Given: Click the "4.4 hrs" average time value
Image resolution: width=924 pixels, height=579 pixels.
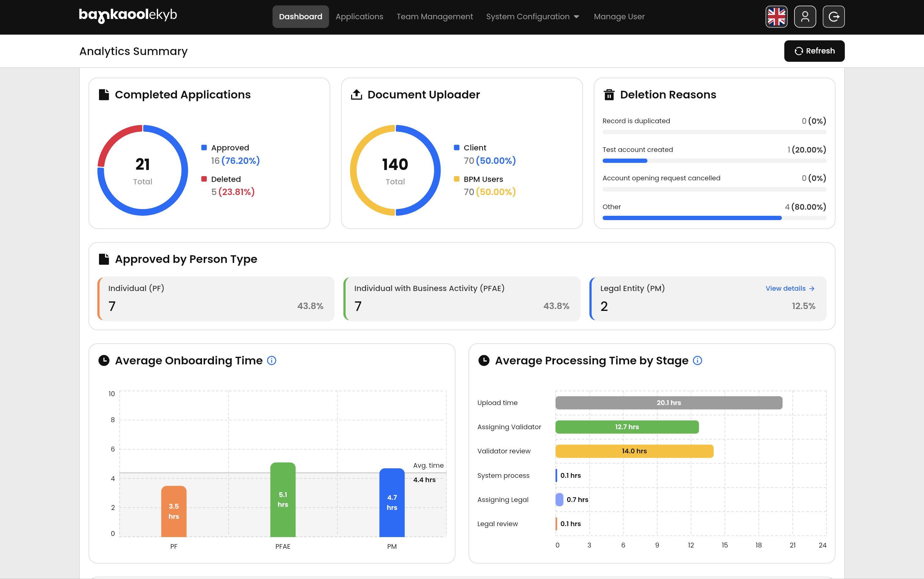Looking at the screenshot, I should tap(424, 480).
